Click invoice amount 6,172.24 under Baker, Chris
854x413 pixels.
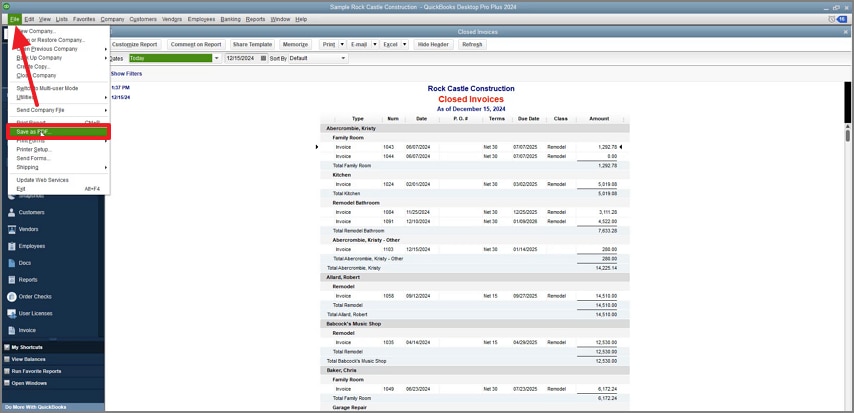click(607, 389)
